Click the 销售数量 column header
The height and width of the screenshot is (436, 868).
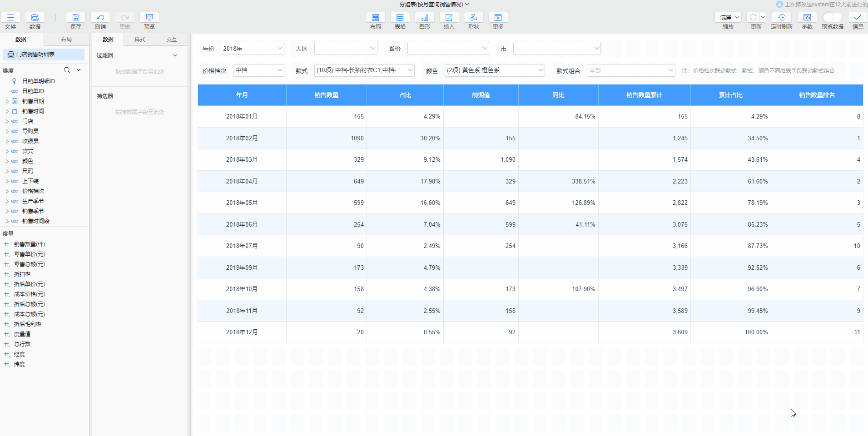326,95
